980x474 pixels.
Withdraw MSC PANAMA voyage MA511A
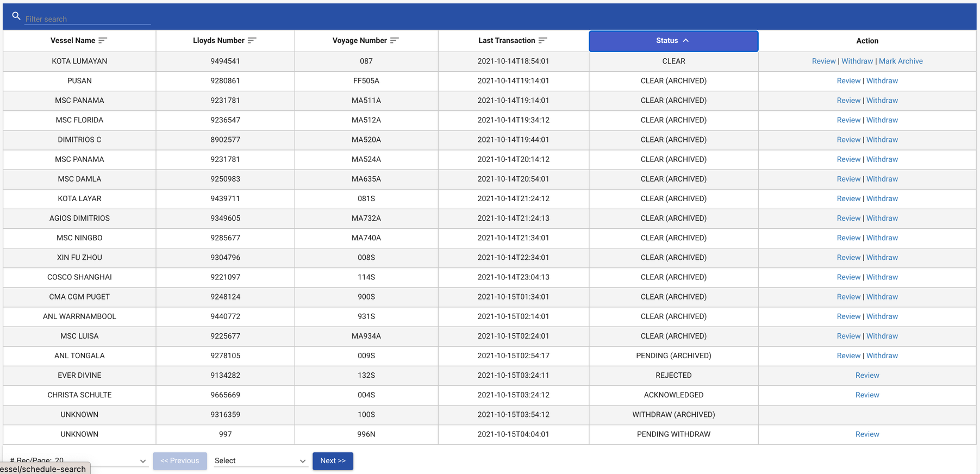coord(882,101)
